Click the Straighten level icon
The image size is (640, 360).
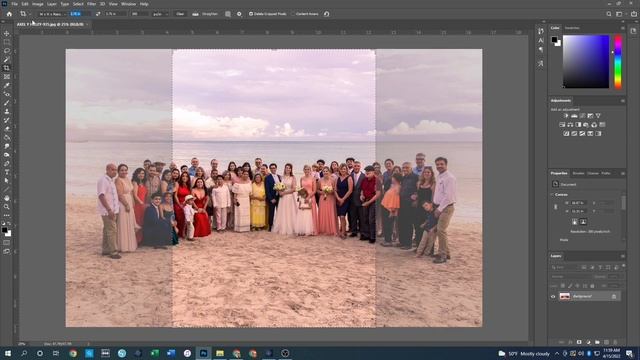[x=195, y=14]
